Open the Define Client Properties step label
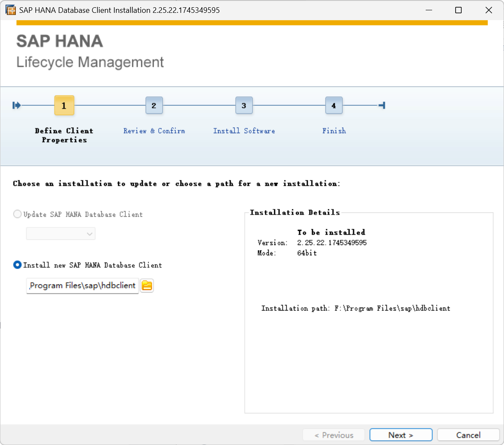Screen dimensions: 504x445 point(64,135)
